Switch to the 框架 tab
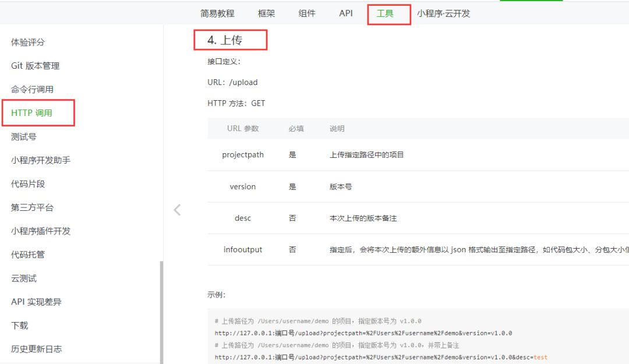This screenshot has height=364, width=629. tap(266, 13)
